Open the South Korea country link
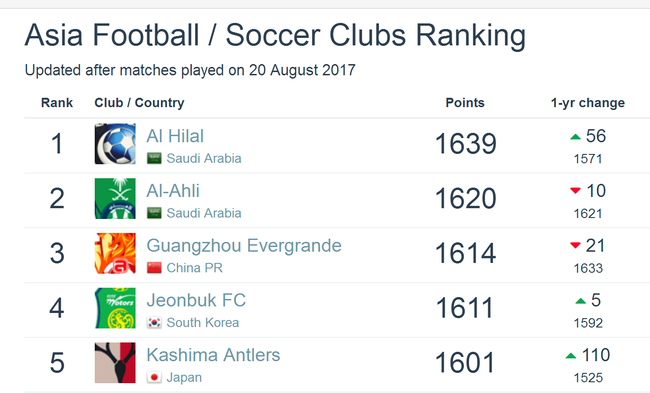This screenshot has width=650, height=393. tap(203, 323)
